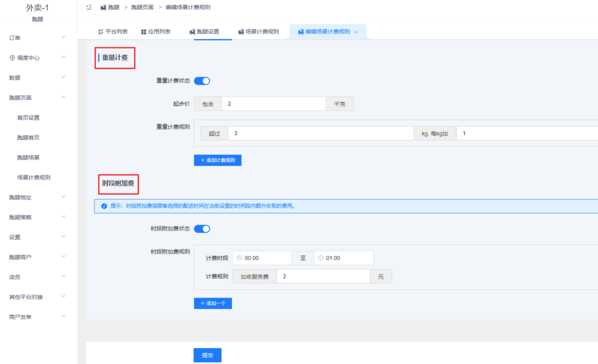
Task: Click the blue info icon in tip bar
Action: (x=103, y=206)
